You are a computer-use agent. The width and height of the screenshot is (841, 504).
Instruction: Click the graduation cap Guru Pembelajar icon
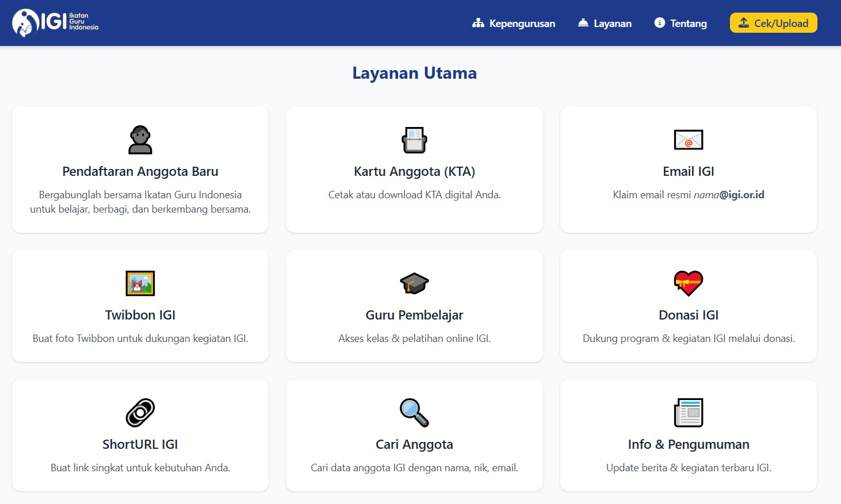click(x=414, y=283)
